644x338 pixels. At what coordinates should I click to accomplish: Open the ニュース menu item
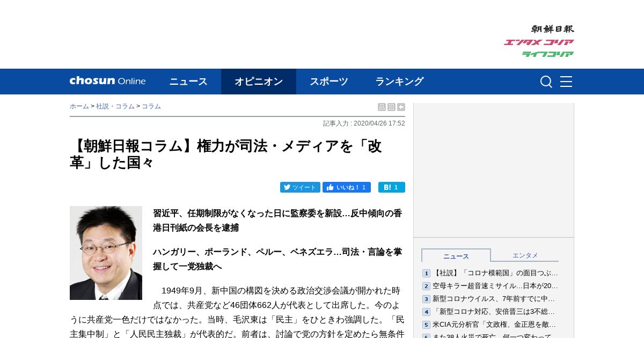(188, 82)
